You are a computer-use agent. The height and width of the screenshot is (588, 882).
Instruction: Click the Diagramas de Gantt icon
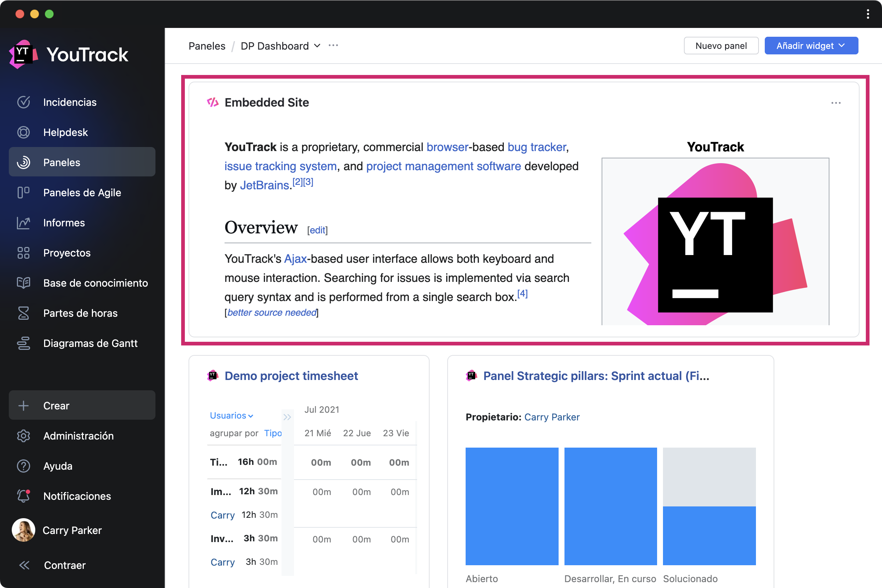23,343
